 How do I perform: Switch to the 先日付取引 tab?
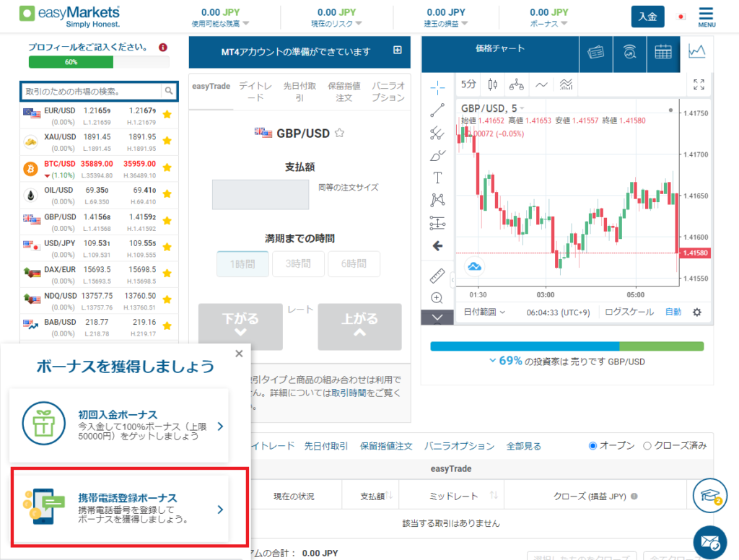(299, 92)
